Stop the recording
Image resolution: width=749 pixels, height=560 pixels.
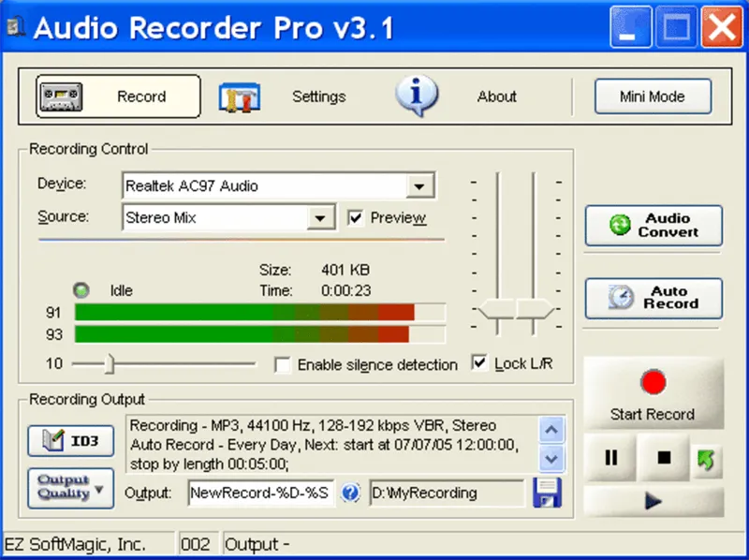click(x=663, y=458)
